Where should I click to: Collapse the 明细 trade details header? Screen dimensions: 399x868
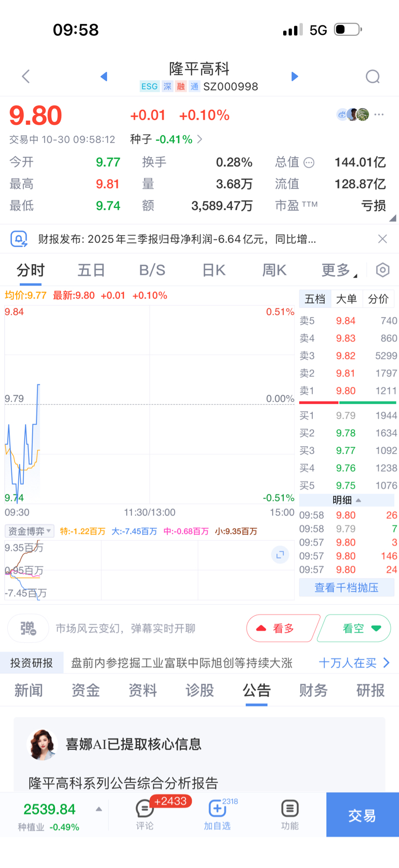pyautogui.click(x=347, y=500)
